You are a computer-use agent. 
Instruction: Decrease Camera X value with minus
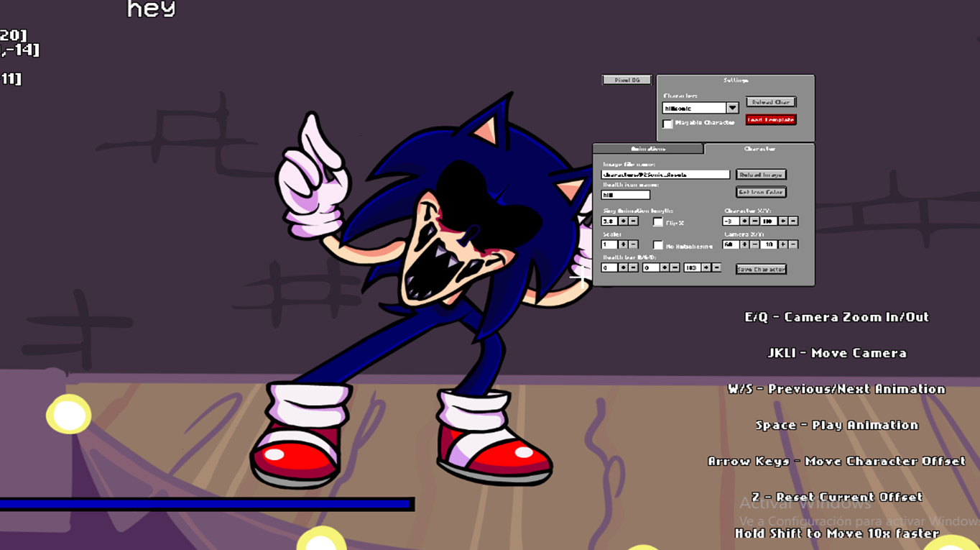pos(754,244)
